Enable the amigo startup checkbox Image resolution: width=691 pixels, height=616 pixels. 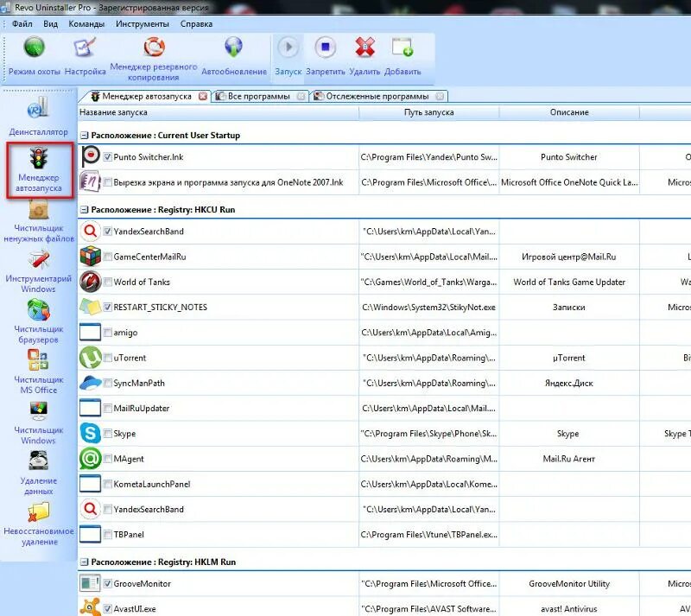[107, 333]
